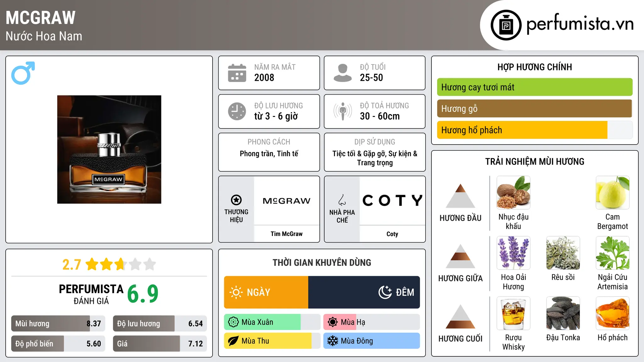Select the Hổ phách amber image
This screenshot has width=644, height=362.
613,313
